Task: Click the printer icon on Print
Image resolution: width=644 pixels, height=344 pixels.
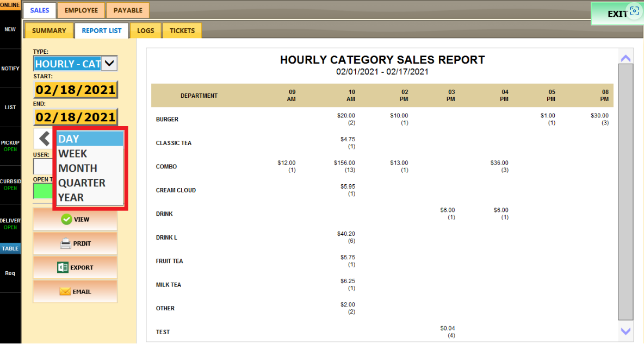Action: [x=65, y=243]
